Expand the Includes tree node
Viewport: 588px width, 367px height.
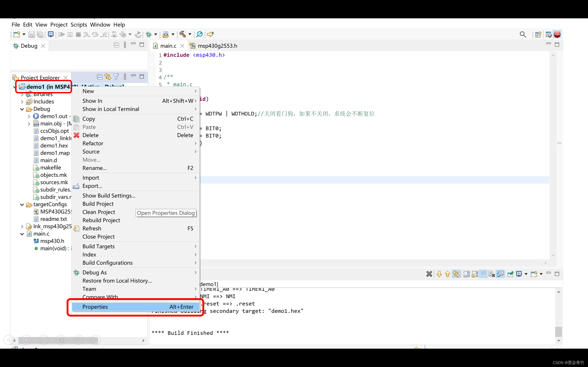[x=22, y=102]
